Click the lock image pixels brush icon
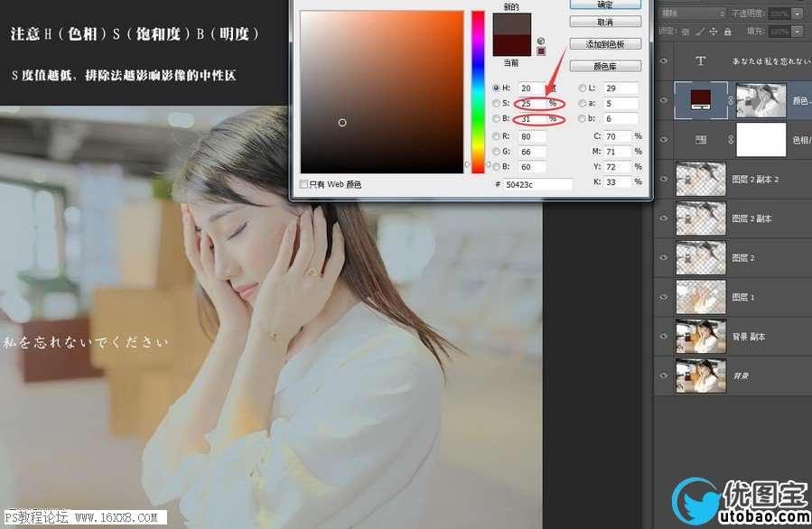This screenshot has height=529, width=812. tap(700, 32)
